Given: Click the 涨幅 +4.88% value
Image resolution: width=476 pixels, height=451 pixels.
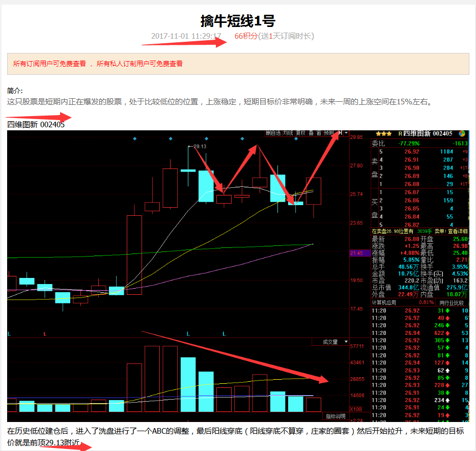Looking at the screenshot, I should pos(410,253).
